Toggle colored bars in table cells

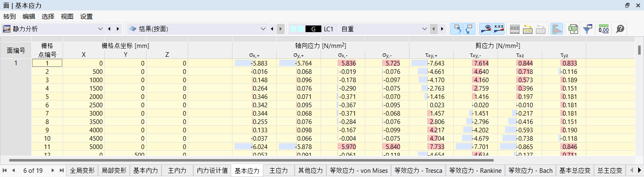tap(557, 29)
